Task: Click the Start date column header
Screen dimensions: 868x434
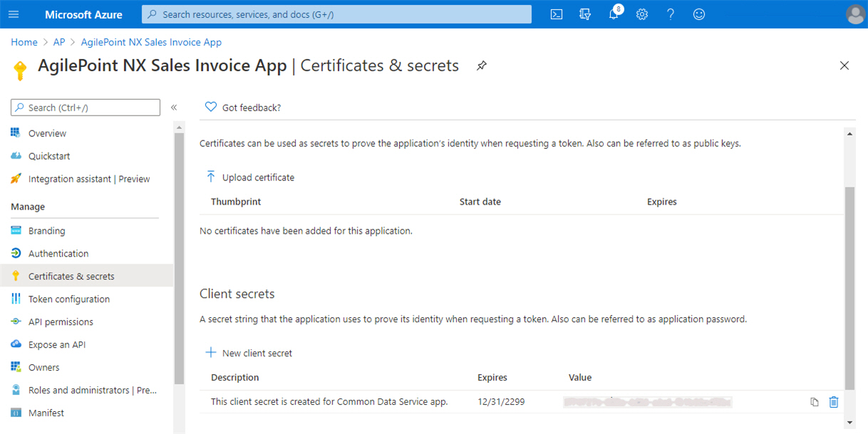Action: (x=480, y=202)
